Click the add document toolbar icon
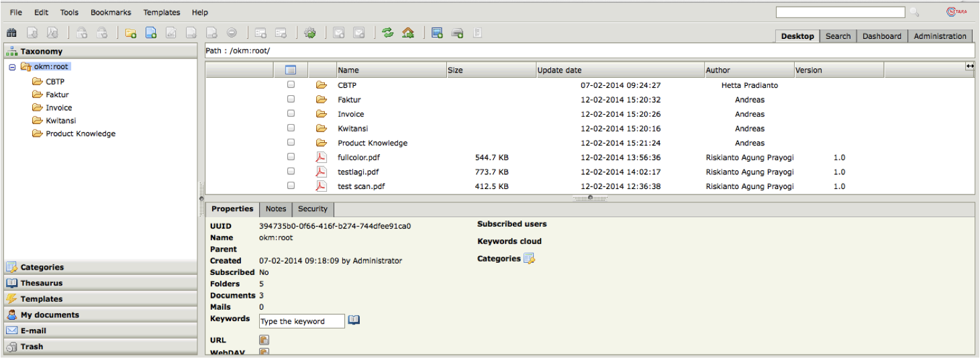 coord(151,32)
